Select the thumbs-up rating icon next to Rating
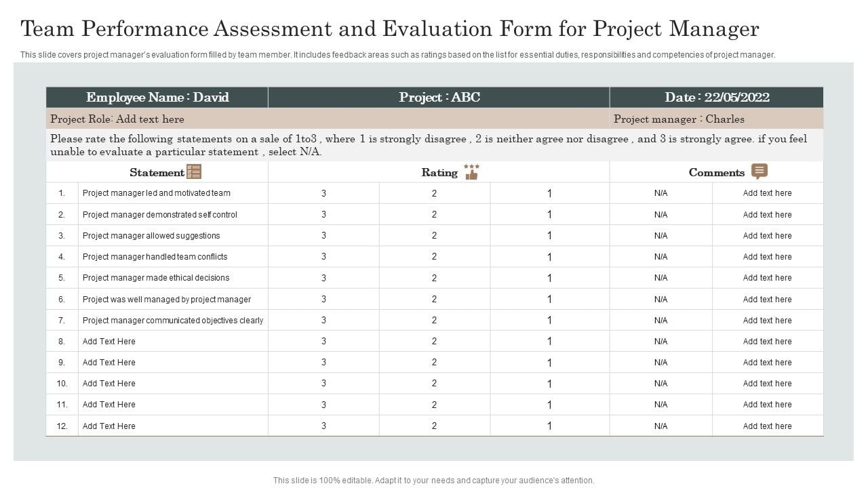The height and width of the screenshot is (488, 868). (x=472, y=175)
